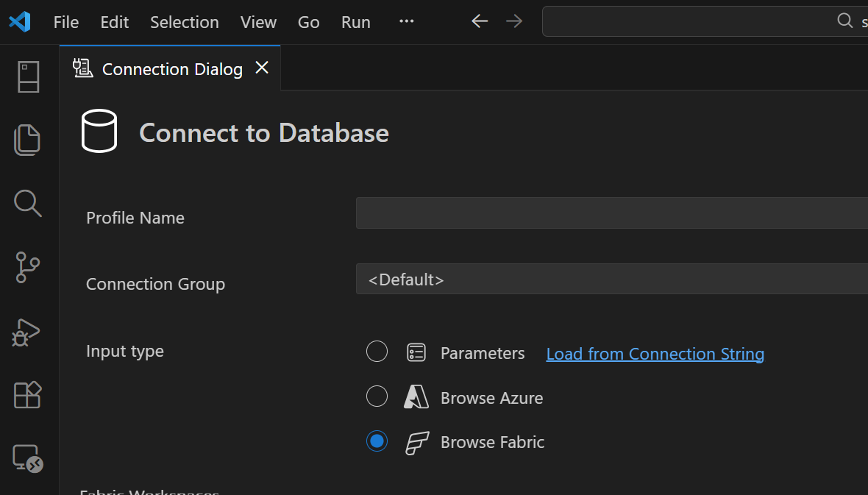Select the Connection Dialog tab
This screenshot has width=868, height=495.
(x=172, y=68)
